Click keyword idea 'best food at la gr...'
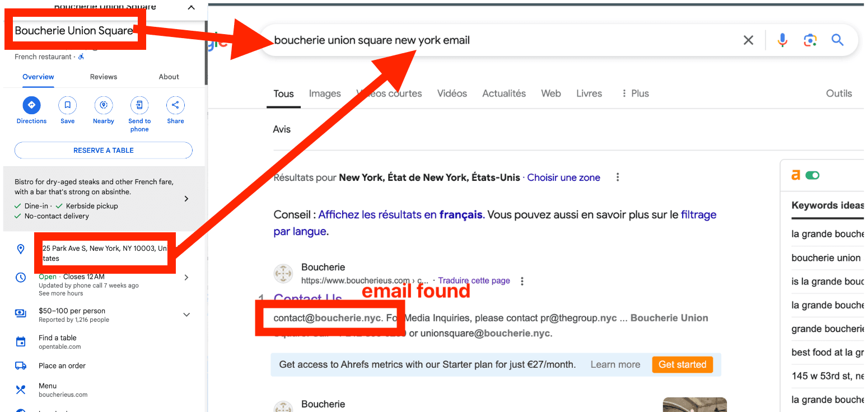The width and height of the screenshot is (868, 412). 828,352
